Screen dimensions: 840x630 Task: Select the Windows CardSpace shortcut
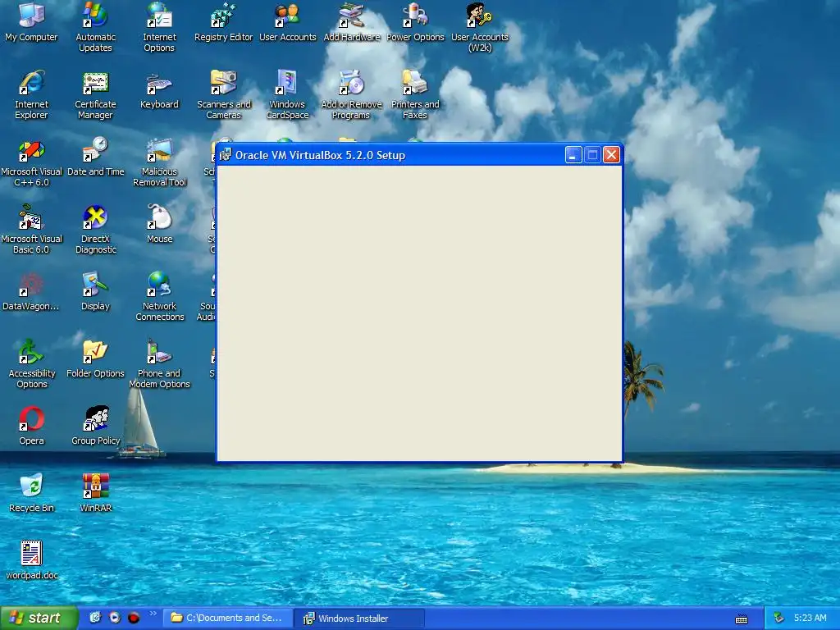tap(288, 95)
